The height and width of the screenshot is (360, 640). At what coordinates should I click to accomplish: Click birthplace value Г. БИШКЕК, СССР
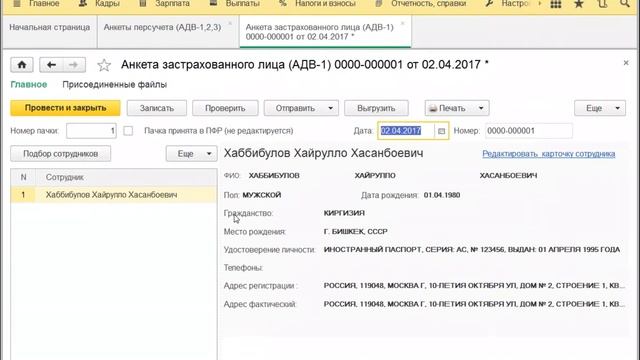point(356,231)
